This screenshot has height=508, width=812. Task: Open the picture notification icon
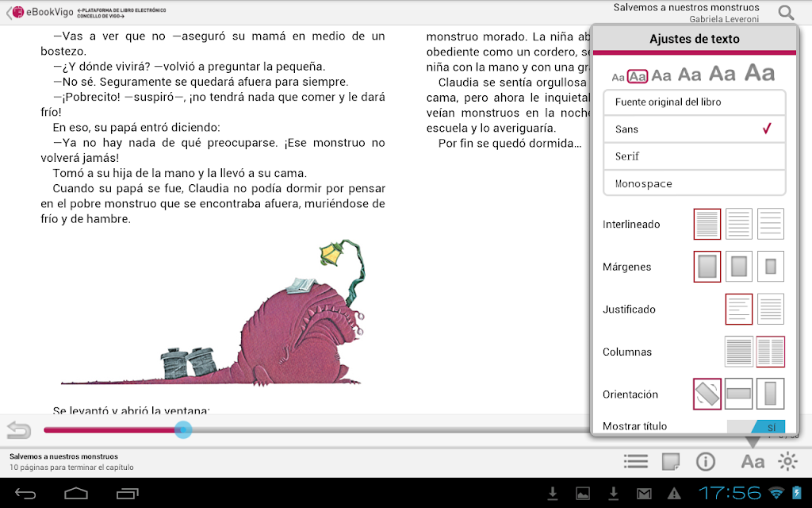(x=583, y=494)
